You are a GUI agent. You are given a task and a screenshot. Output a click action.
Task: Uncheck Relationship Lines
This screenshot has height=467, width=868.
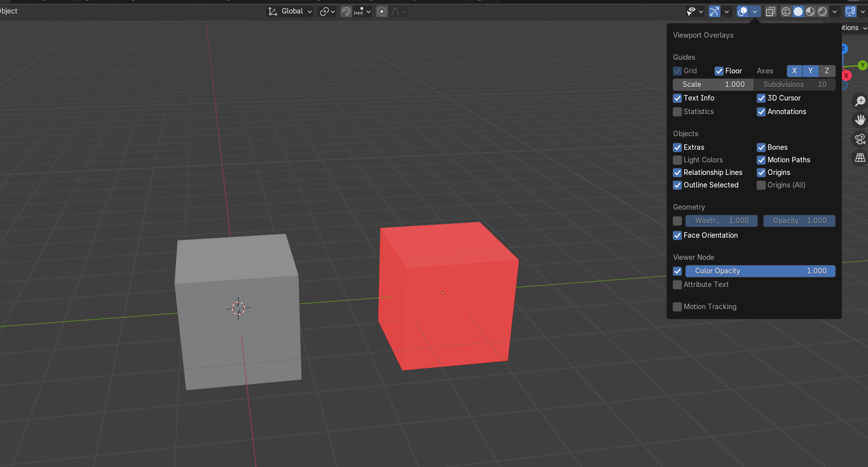click(x=677, y=172)
